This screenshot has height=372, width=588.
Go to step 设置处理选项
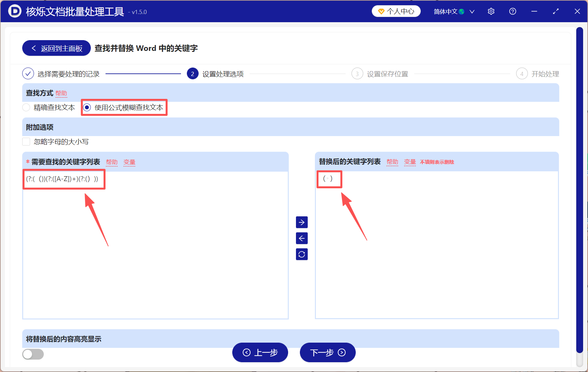192,74
